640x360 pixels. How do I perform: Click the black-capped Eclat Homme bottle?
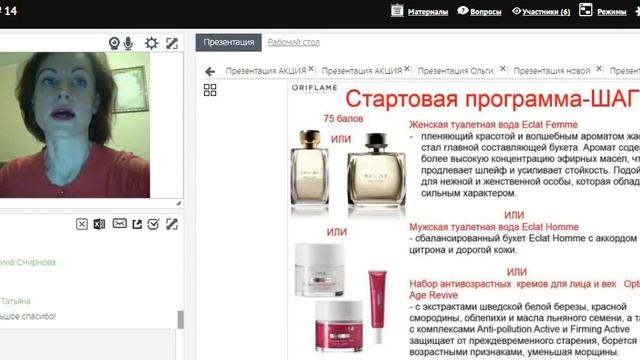point(376,171)
